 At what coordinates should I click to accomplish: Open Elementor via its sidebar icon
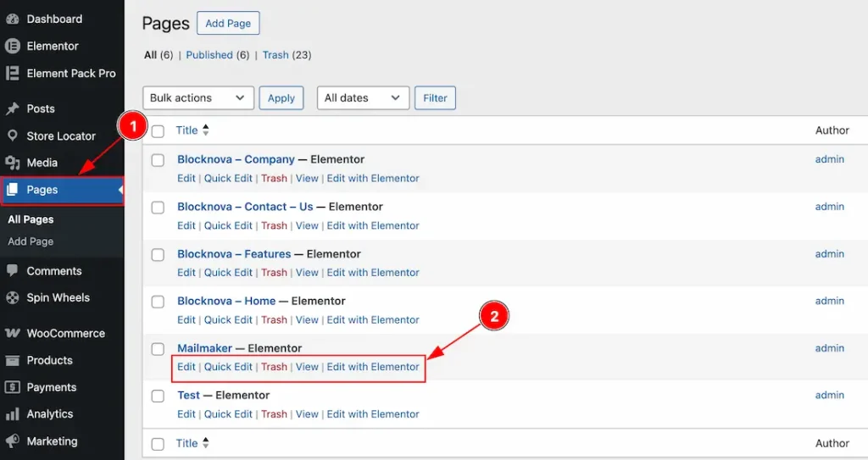(13, 46)
